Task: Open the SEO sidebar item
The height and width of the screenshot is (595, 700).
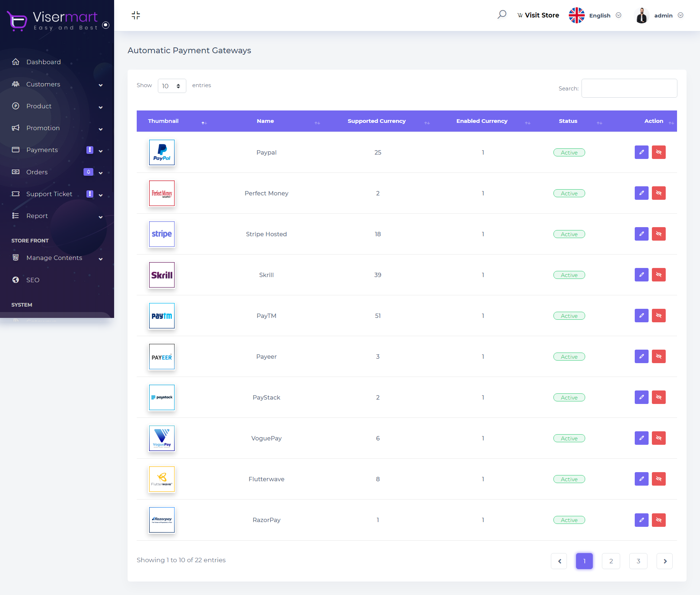Action: pos(33,280)
